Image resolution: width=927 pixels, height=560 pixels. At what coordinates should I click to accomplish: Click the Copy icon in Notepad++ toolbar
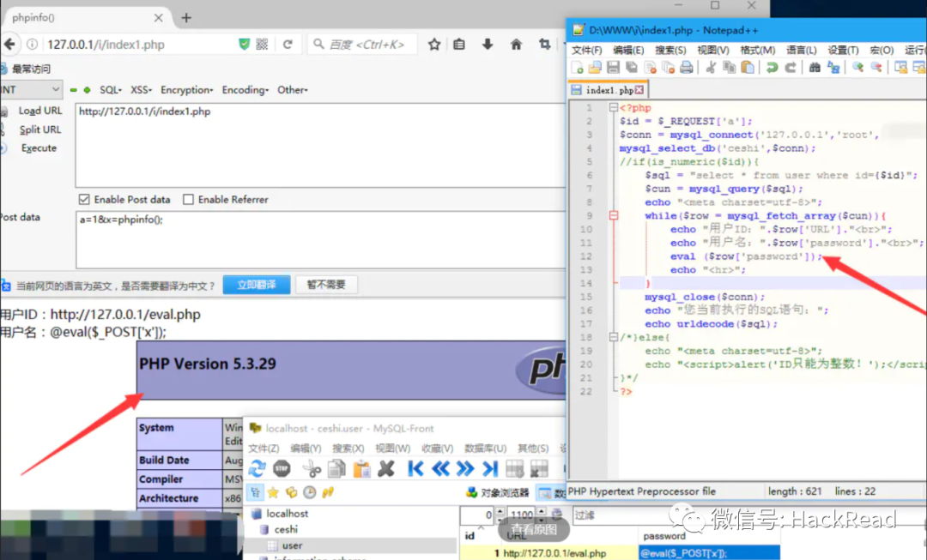point(730,68)
